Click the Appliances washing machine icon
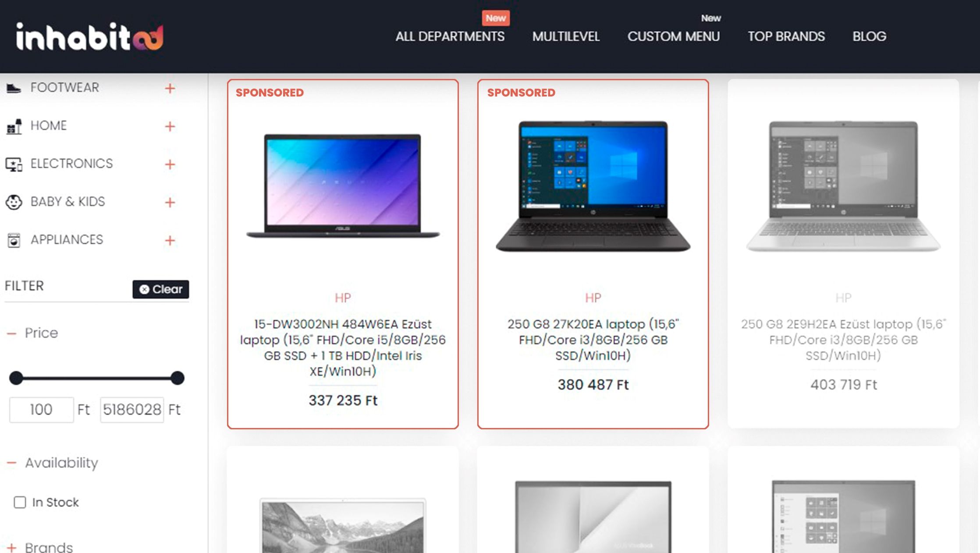This screenshot has height=553, width=980. [x=14, y=240]
